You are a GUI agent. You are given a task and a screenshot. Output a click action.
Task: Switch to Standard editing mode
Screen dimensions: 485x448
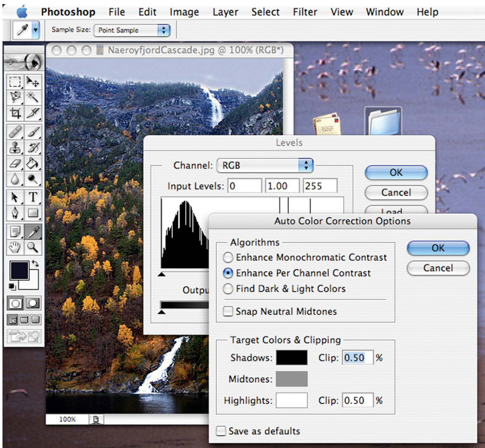click(15, 304)
